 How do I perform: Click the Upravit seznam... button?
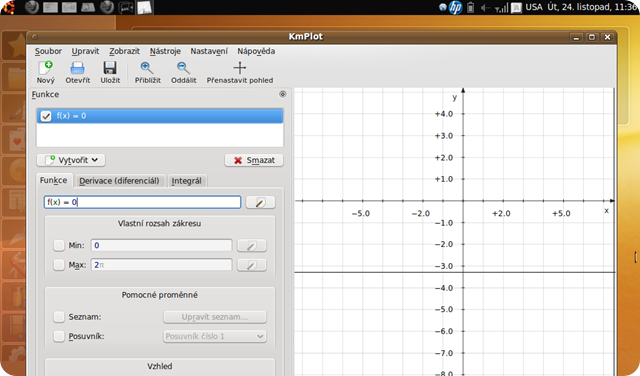click(x=215, y=317)
